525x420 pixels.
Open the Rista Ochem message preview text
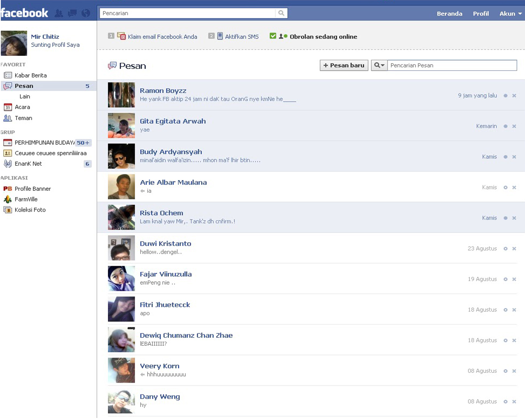coord(187,221)
